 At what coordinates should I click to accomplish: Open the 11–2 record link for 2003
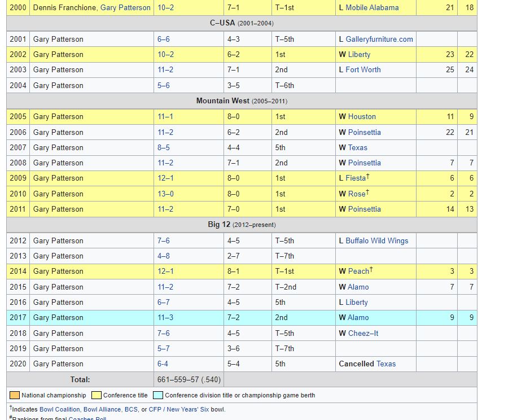pyautogui.click(x=165, y=69)
